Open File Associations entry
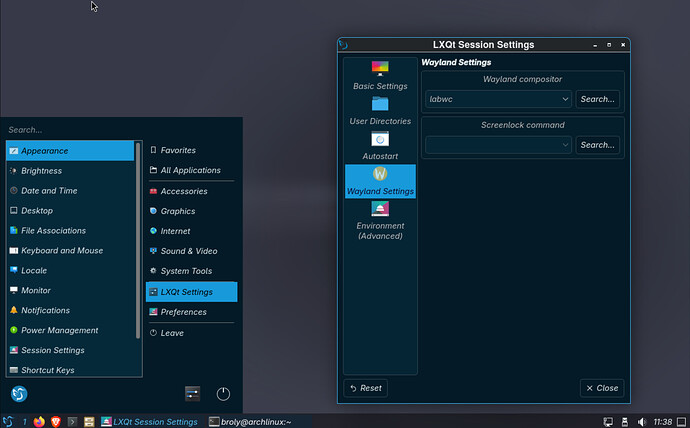The width and height of the screenshot is (690, 428). [70, 230]
